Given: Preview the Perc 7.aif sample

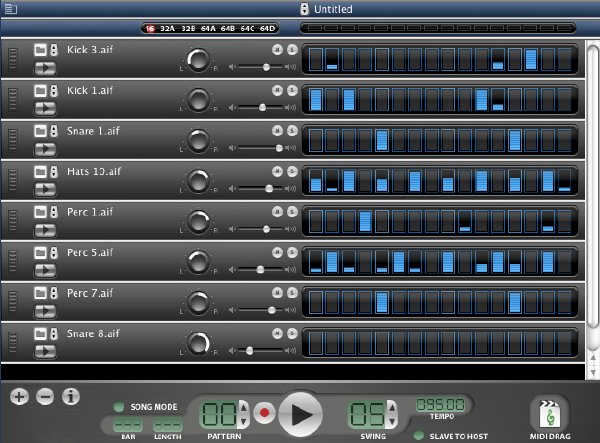Looking at the screenshot, I should click(x=45, y=311).
